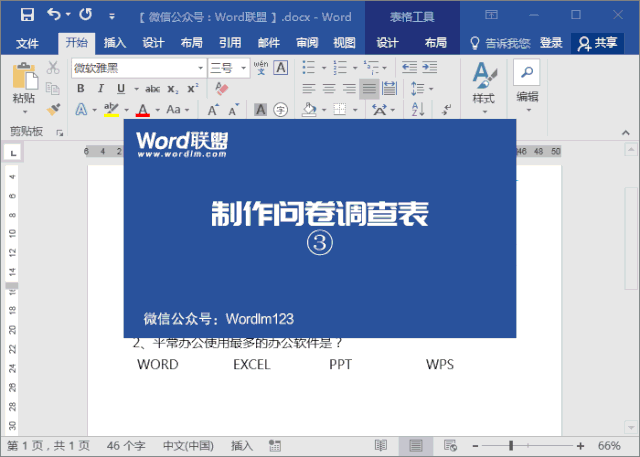Toggle subscript formatting

click(x=173, y=89)
